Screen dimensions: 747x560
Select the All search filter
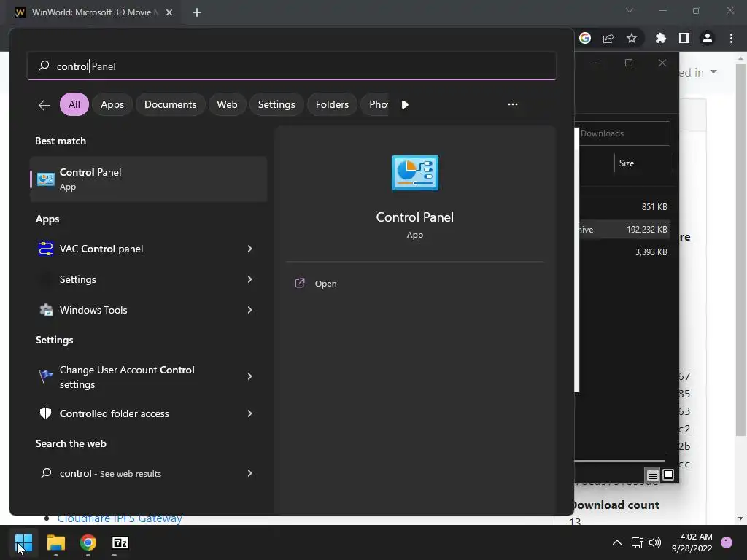(74, 104)
